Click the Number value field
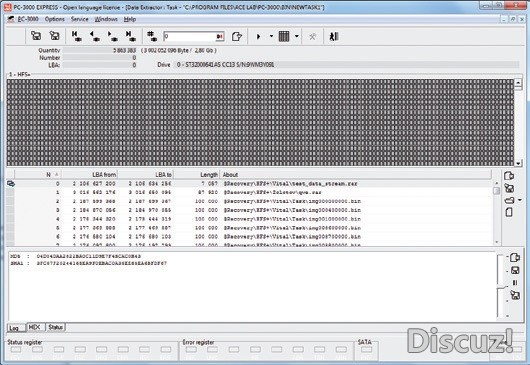This screenshot has width=530, height=365. (100, 58)
